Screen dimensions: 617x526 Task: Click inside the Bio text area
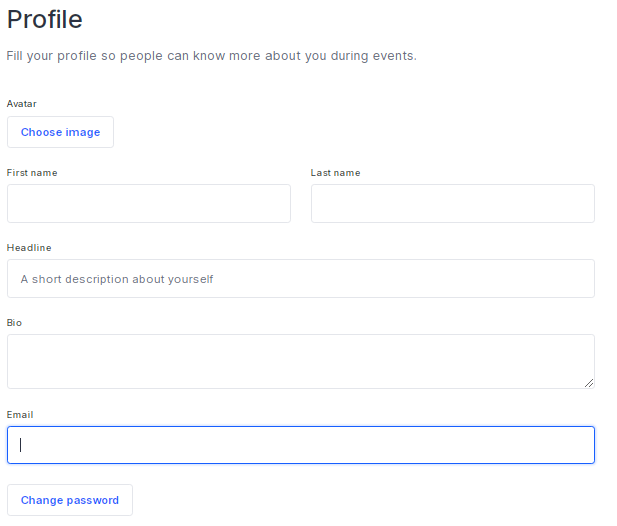tap(300, 361)
